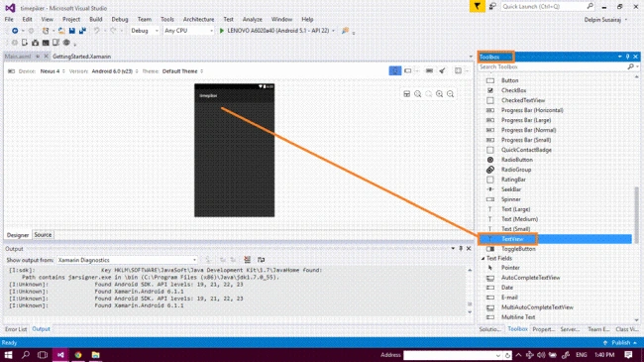Image resolution: width=644 pixels, height=362 pixels.
Task: Select the RadioButton toolbox item
Action: tap(516, 160)
